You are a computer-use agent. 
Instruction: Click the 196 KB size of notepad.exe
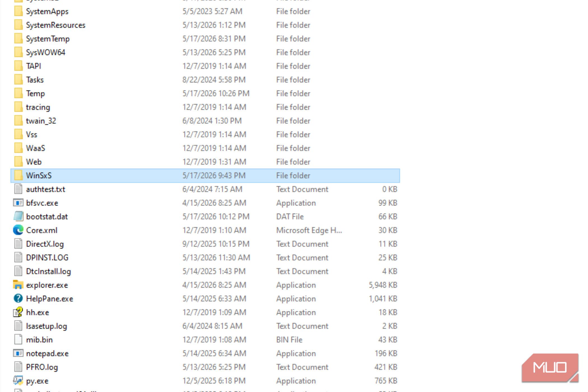pos(386,353)
